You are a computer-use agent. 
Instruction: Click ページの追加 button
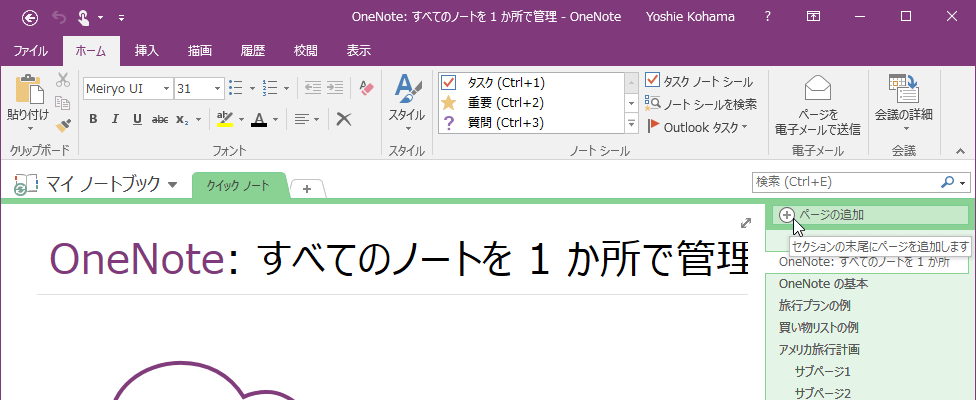click(870, 215)
